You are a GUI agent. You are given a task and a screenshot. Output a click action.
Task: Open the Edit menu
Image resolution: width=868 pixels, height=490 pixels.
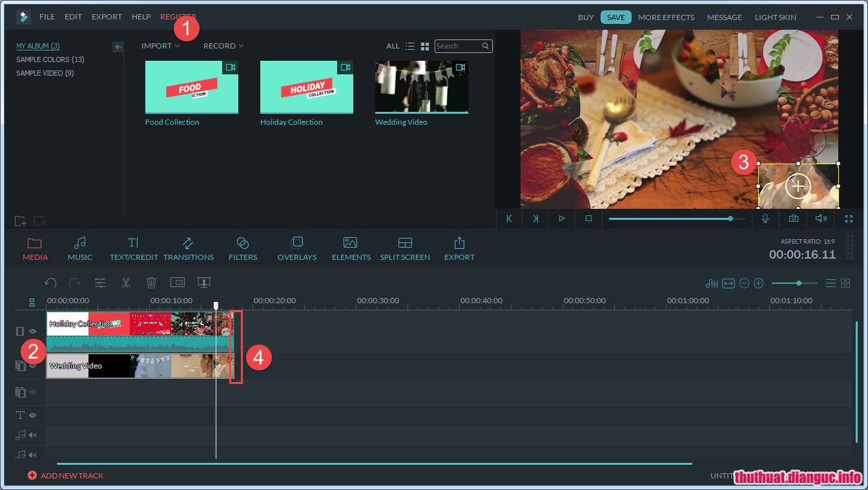coord(73,17)
